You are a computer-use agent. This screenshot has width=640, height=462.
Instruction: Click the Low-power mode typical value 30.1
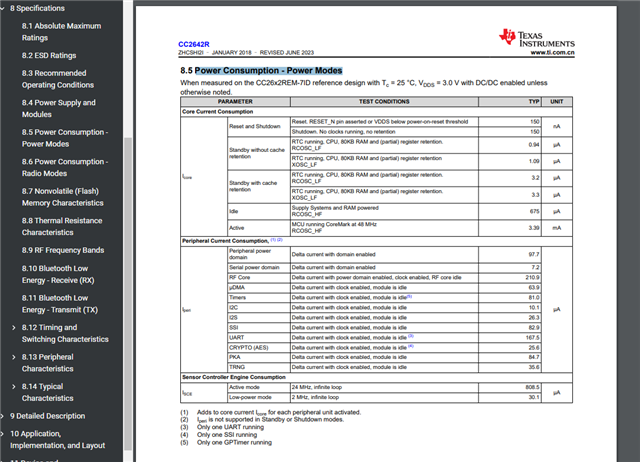[534, 397]
